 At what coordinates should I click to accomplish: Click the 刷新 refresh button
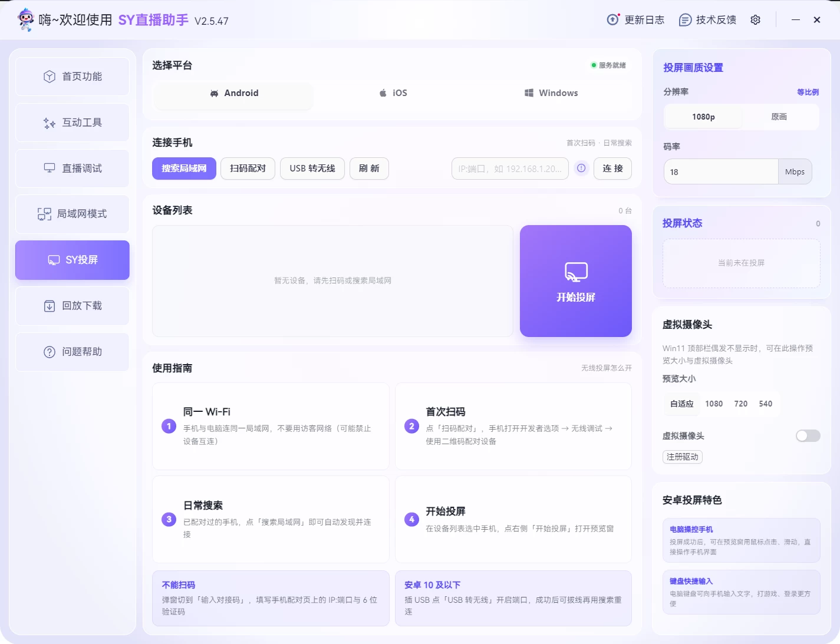pyautogui.click(x=369, y=169)
